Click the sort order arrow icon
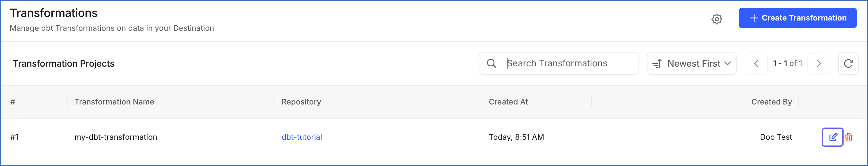868x166 pixels. [657, 63]
